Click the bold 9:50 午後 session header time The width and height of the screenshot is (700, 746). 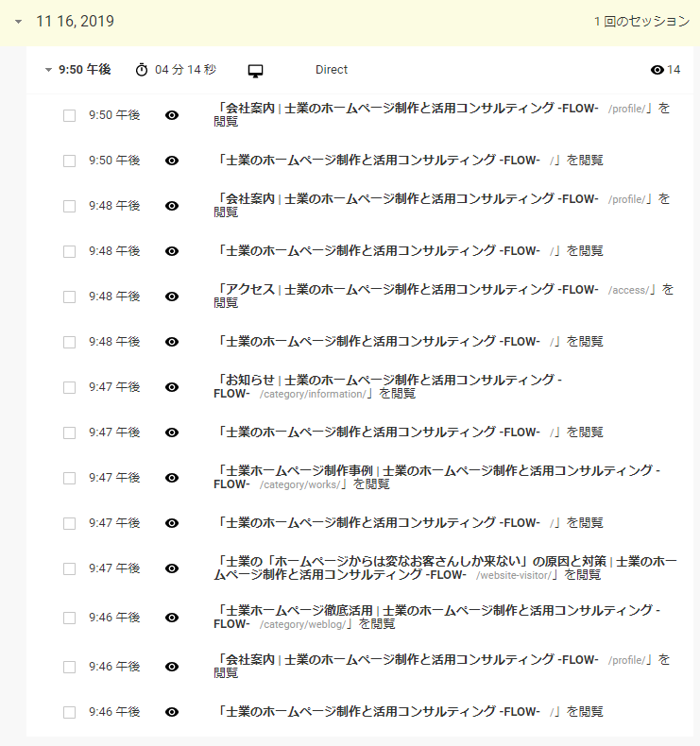tap(85, 70)
